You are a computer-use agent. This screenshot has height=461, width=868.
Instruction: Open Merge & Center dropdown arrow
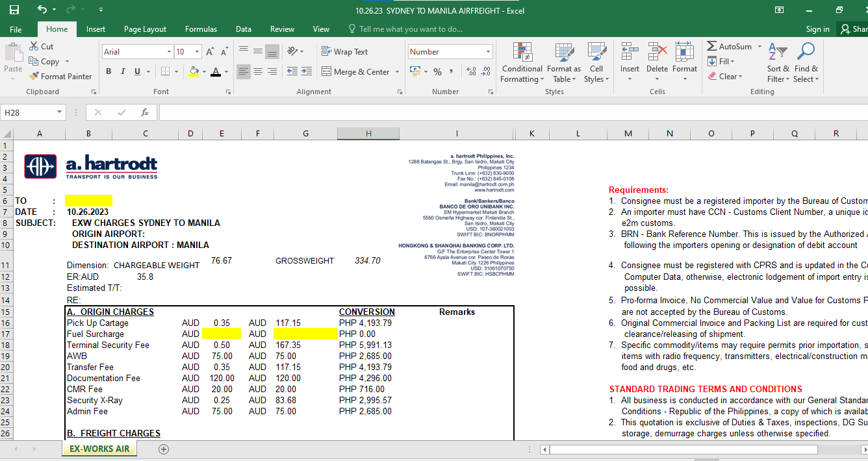click(x=398, y=71)
